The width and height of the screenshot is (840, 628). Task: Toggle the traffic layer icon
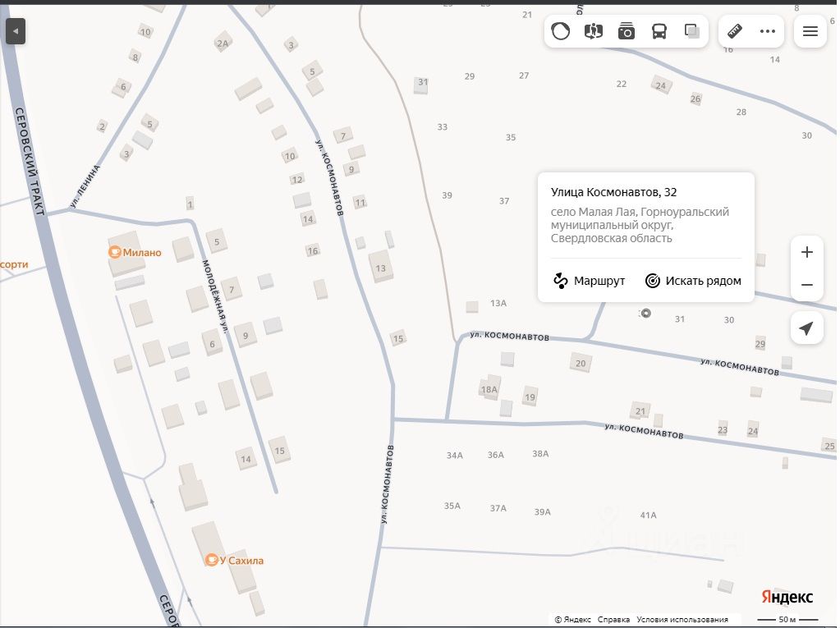click(561, 32)
